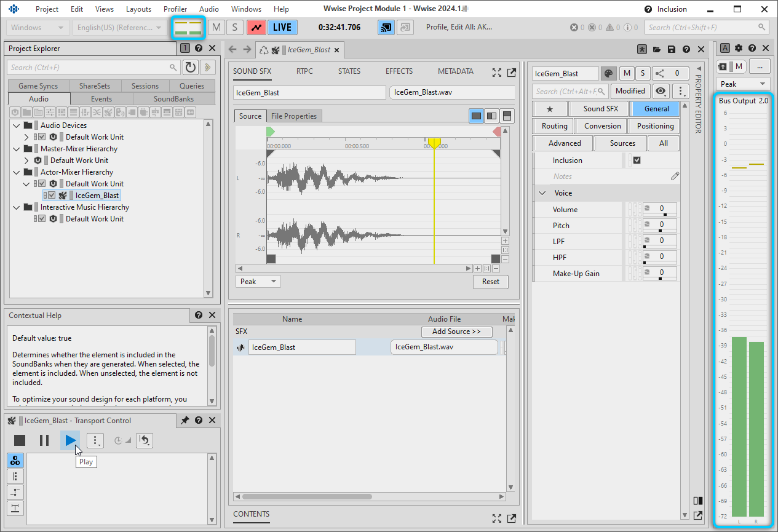778x532 pixels.
Task: Click the Capture Data red graph icon
Action: 256,27
